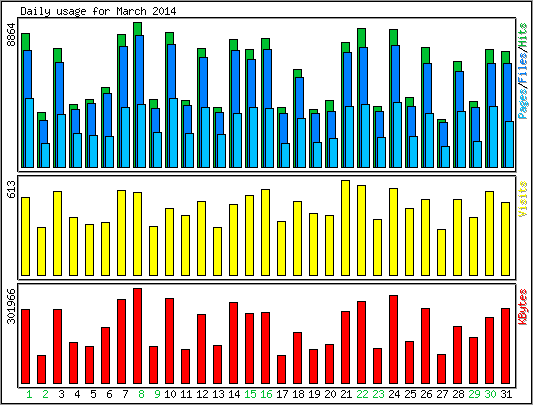The width and height of the screenshot is (533, 405).
Task: Click the "Daily usage for March 2014" title
Action: tap(98, 12)
